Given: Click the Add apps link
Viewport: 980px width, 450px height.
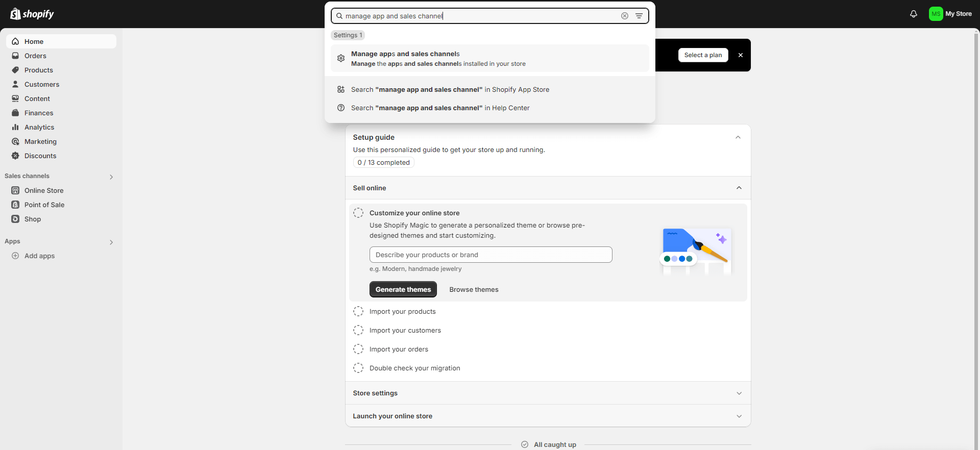Looking at the screenshot, I should click(39, 256).
